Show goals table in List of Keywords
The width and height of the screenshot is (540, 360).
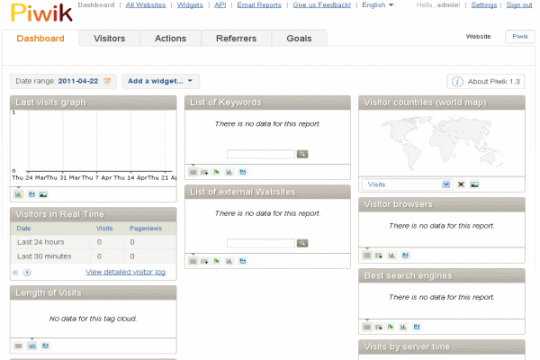(x=217, y=172)
